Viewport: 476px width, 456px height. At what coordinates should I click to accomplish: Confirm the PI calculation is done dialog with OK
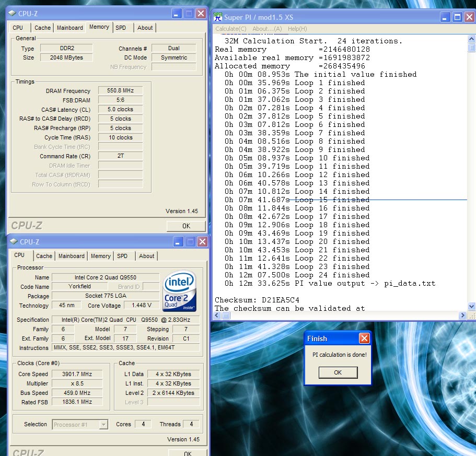pyautogui.click(x=338, y=372)
